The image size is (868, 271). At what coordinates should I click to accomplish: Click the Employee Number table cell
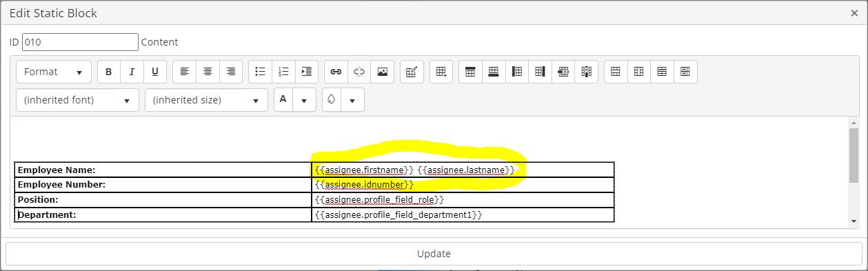pyautogui.click(x=163, y=185)
